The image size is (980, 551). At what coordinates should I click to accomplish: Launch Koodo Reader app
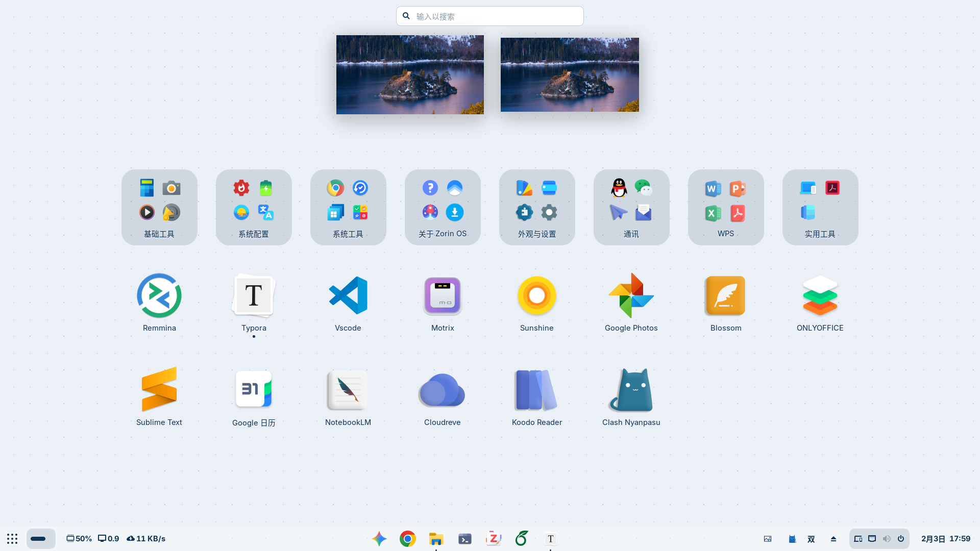pyautogui.click(x=537, y=390)
